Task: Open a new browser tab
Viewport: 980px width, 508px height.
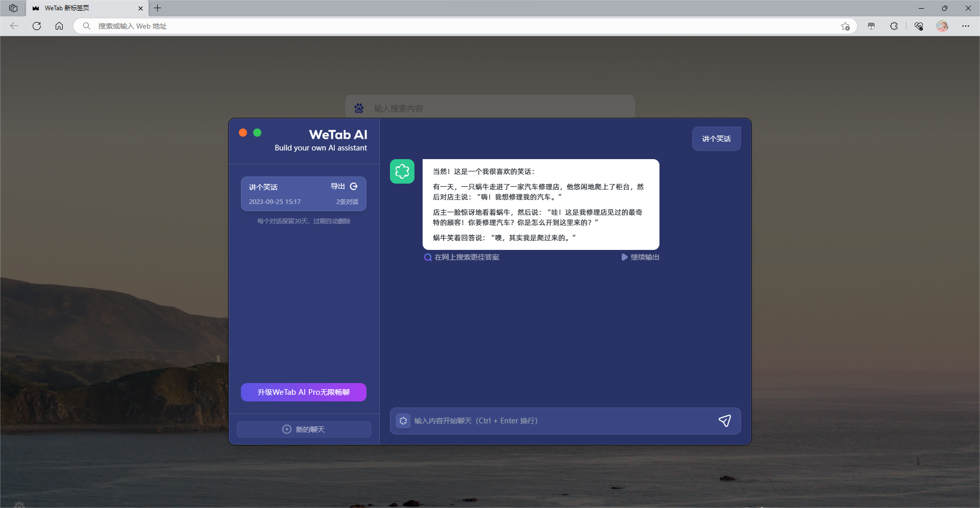Action: 158,8
